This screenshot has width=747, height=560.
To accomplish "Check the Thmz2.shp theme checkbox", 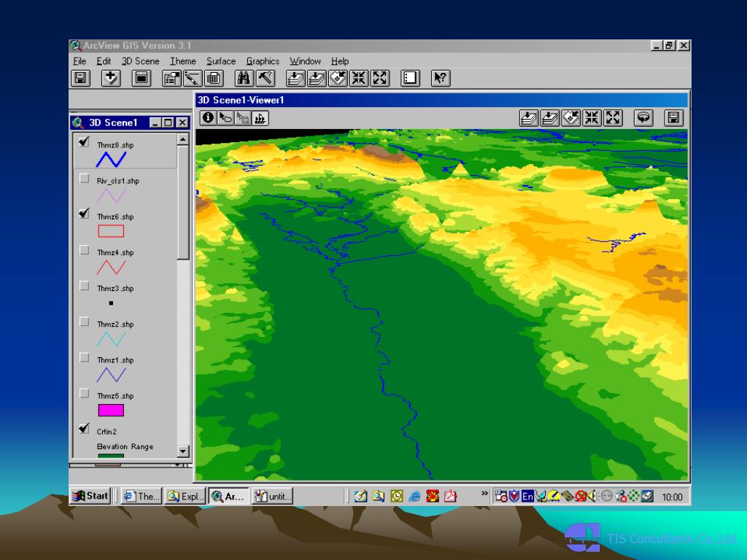I will pyautogui.click(x=85, y=322).
